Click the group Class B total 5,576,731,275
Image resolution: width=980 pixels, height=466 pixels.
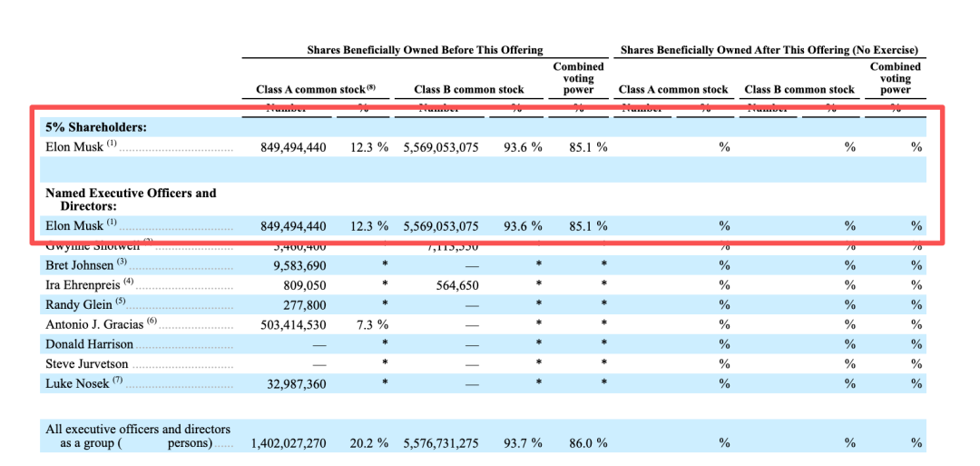pyautogui.click(x=441, y=443)
